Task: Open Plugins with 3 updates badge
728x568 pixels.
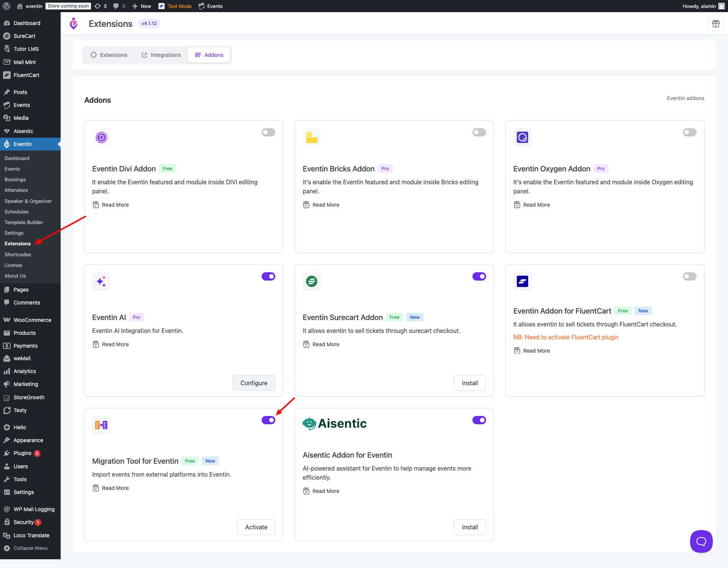Action: click(30, 453)
